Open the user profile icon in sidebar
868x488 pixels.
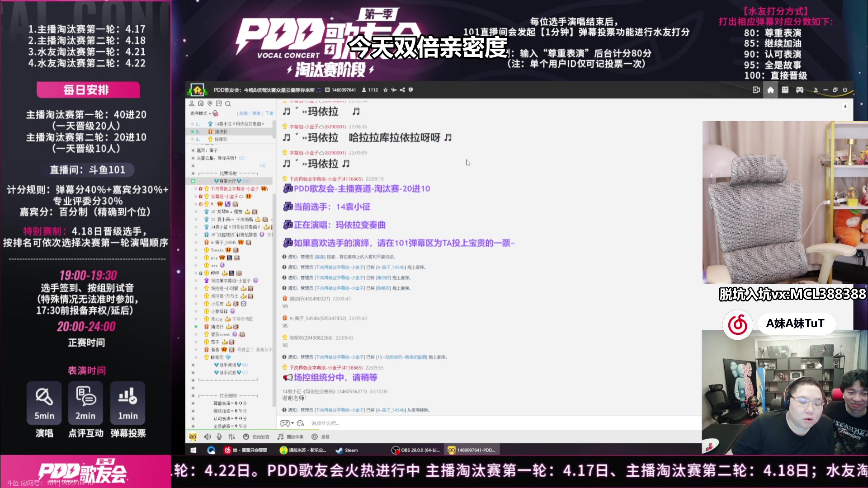tap(192, 103)
